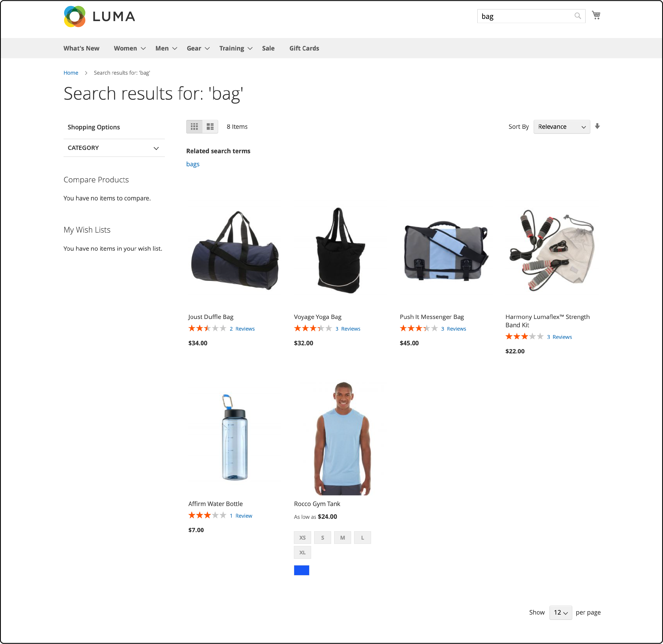Click the breadcrumb home icon link
Screen dimensions: 663x644
pyautogui.click(x=70, y=72)
